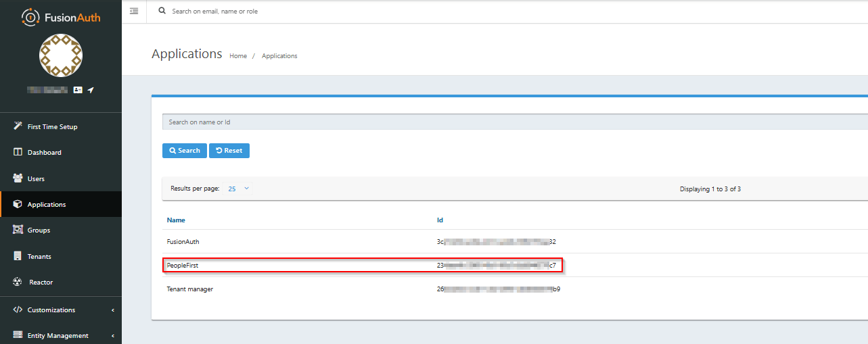Expand the Customizations submenu chevron
This screenshot has height=344, width=868.
click(x=112, y=310)
